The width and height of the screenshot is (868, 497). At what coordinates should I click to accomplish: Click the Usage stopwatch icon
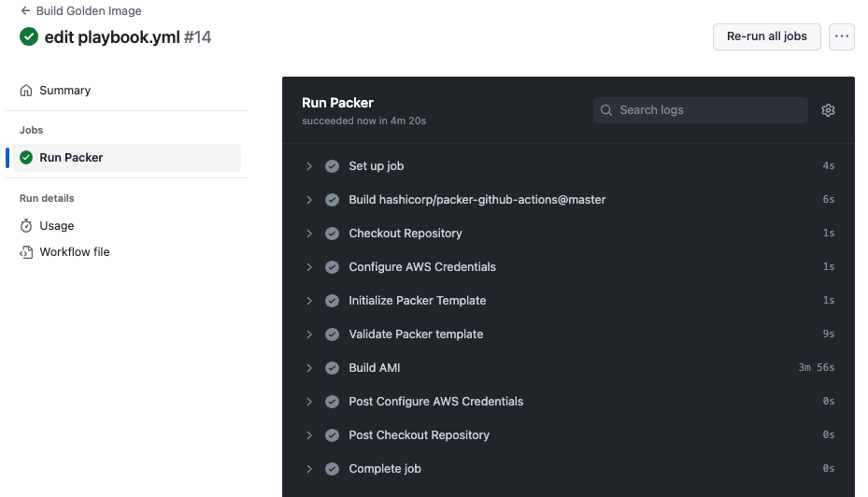pyautogui.click(x=26, y=226)
